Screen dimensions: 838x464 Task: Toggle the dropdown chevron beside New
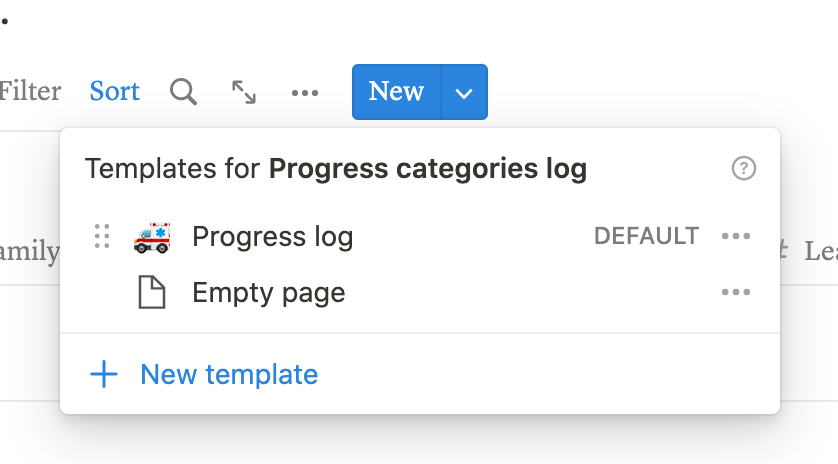click(x=464, y=92)
